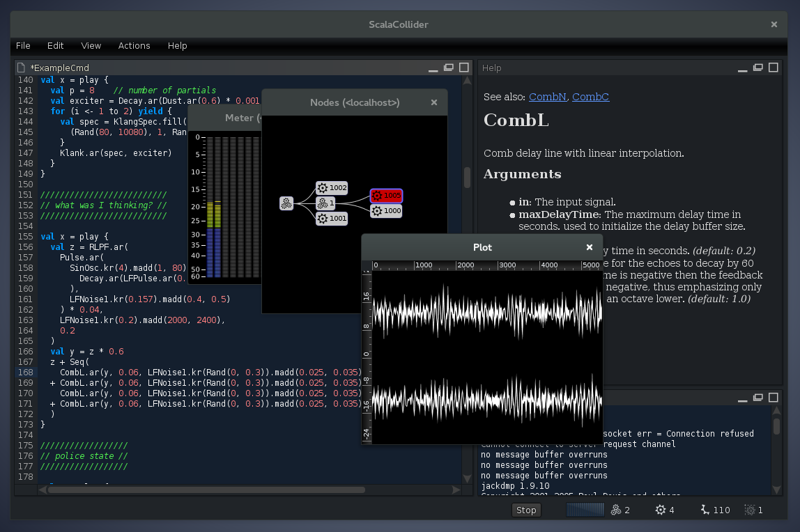The height and width of the screenshot is (532, 800).
Task: Close the Nodes localhost window
Action: click(x=433, y=102)
